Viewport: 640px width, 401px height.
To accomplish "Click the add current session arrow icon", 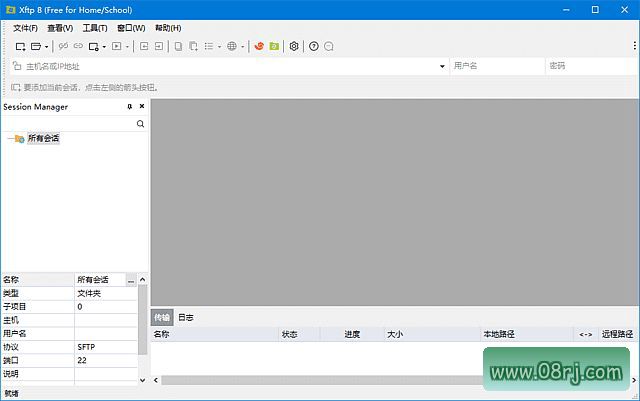I will click(x=16, y=87).
